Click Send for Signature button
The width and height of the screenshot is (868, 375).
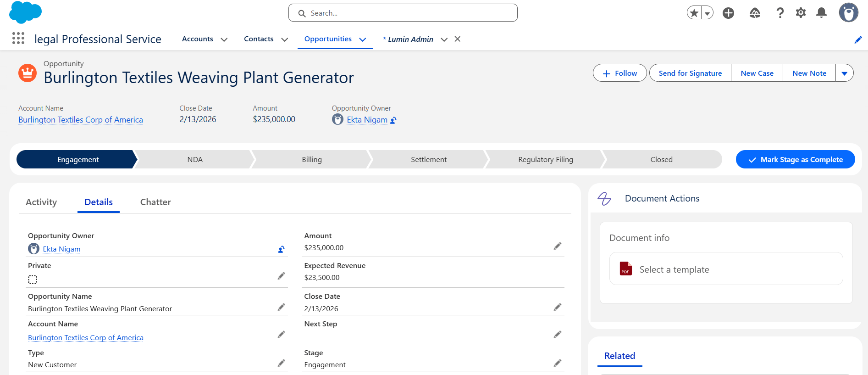[690, 73]
